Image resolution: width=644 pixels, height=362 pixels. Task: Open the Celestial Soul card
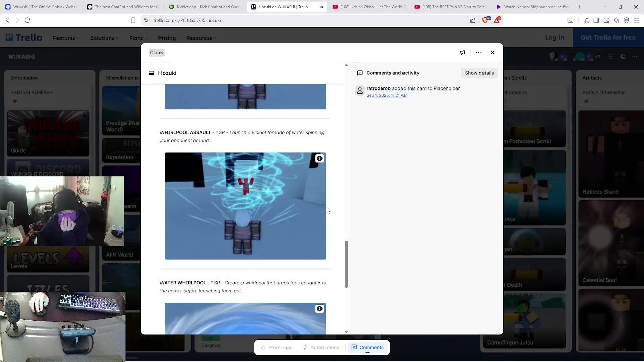pos(611,243)
